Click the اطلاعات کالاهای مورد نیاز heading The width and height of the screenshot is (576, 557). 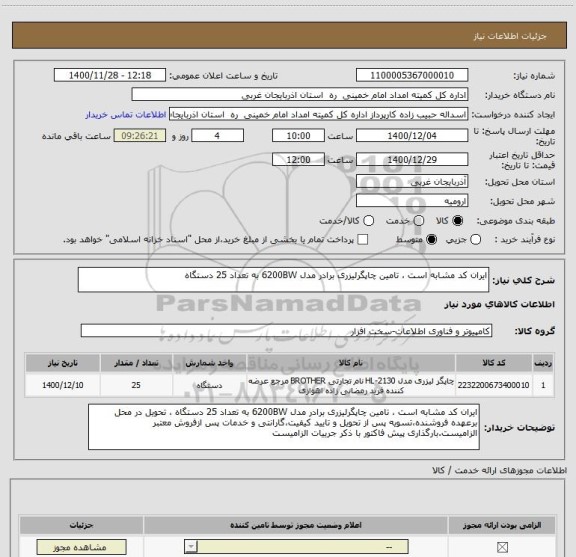[500, 304]
